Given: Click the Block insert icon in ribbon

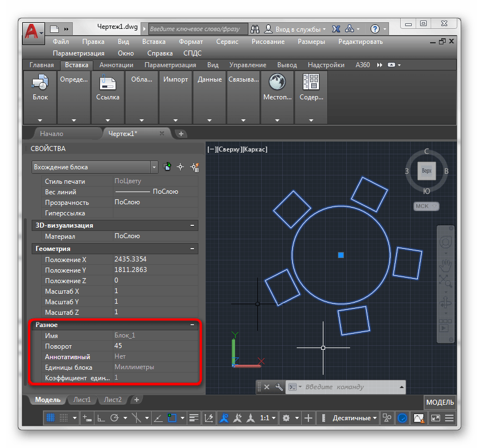Looking at the screenshot, I should 40,82.
